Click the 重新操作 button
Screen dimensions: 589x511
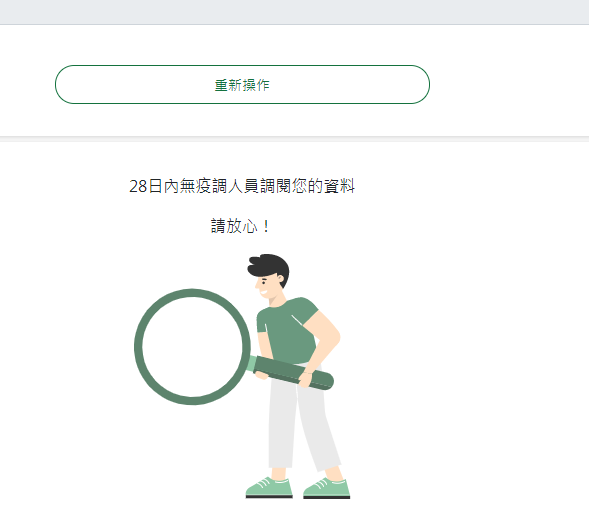(242, 85)
